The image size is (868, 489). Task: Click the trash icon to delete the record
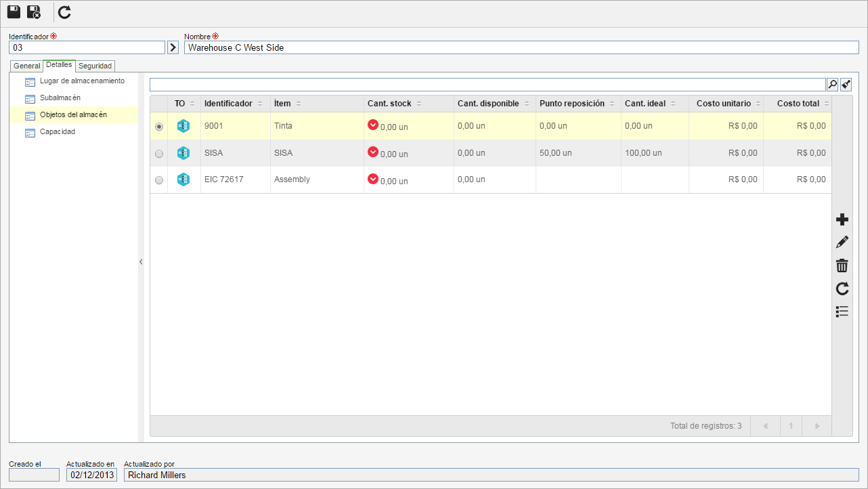point(842,265)
